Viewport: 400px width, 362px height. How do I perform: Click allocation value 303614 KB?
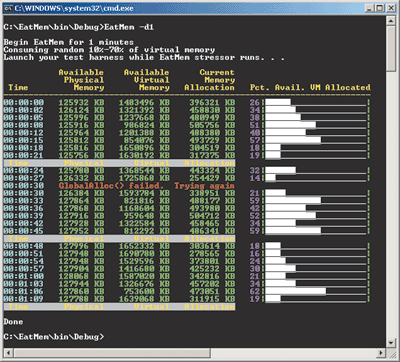pyautogui.click(x=212, y=246)
